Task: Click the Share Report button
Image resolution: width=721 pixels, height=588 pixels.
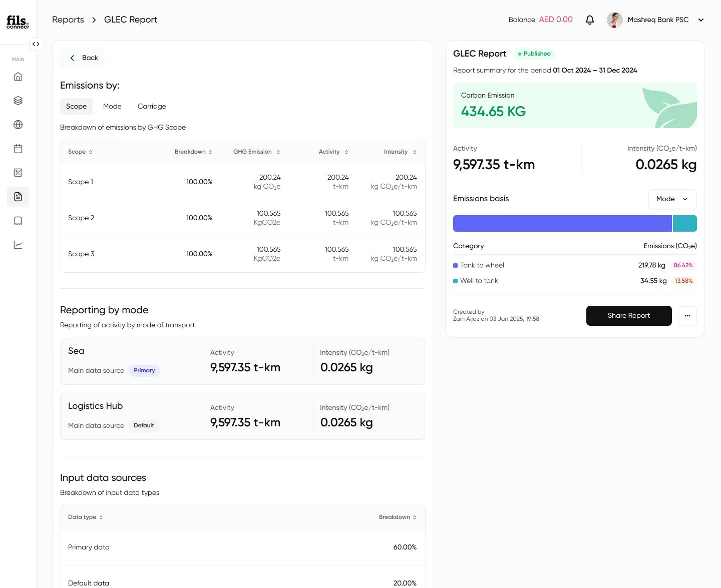Action: [629, 316]
